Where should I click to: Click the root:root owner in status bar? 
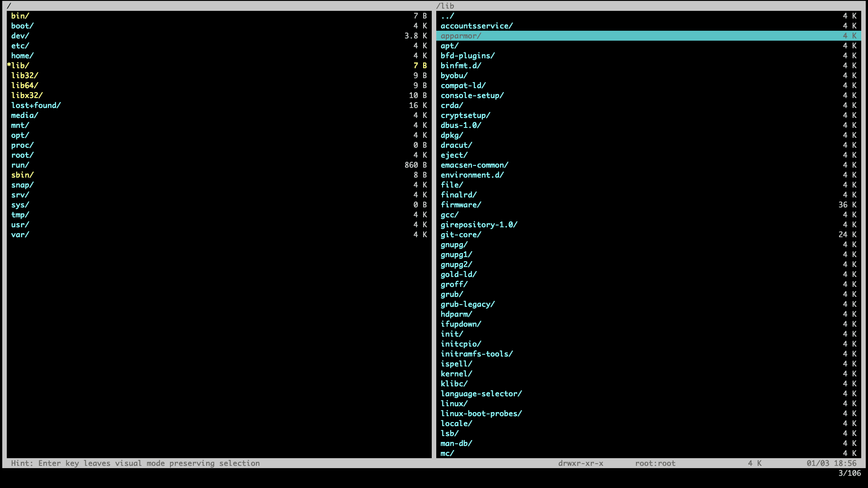click(655, 463)
